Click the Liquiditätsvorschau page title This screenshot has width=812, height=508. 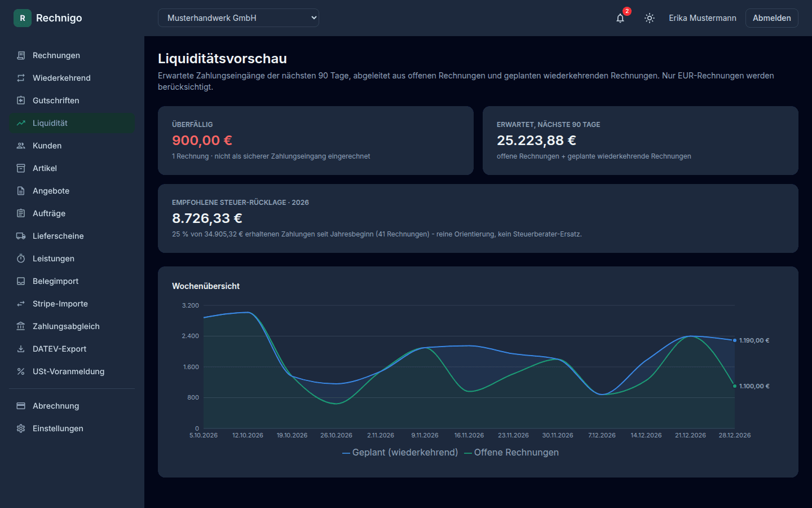[222, 59]
